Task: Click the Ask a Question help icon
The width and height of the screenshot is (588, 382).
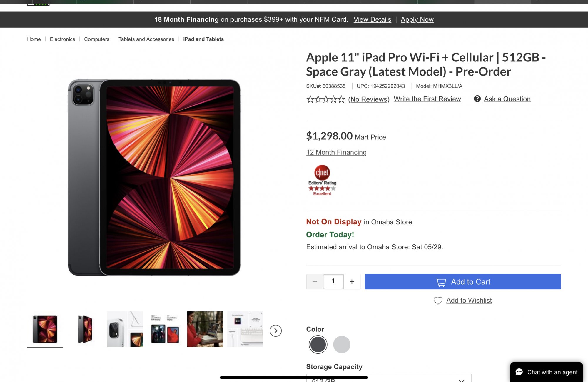Action: (477, 99)
